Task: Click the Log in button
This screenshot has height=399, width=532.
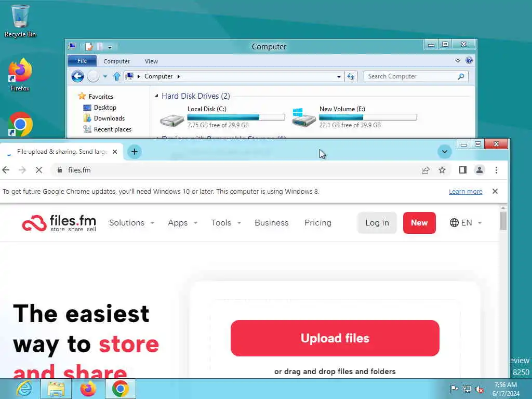Action: [x=377, y=223]
